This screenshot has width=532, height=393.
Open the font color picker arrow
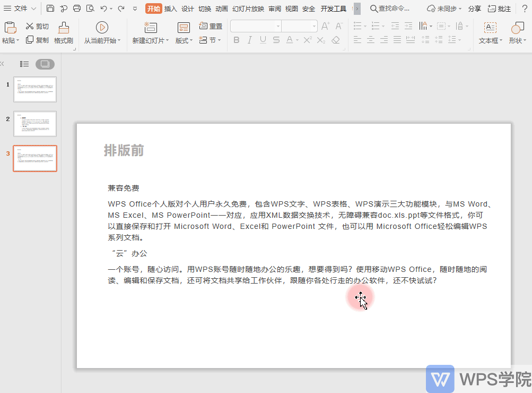297,40
